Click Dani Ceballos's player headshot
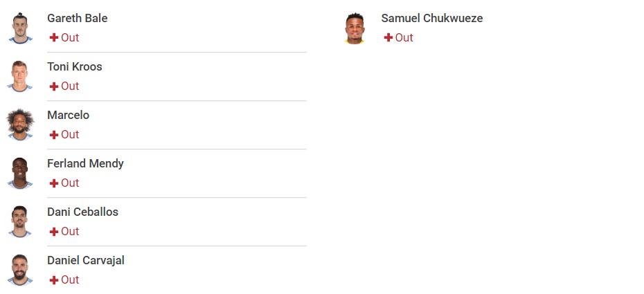644x294 pixels. pos(19,221)
